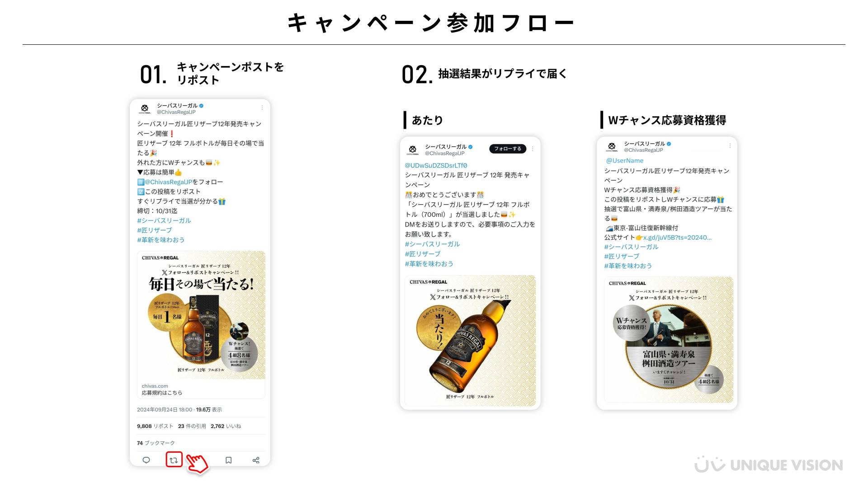The image size is (868, 488).
Task: Click the repost icon highlighted in red
Action: coord(174,460)
